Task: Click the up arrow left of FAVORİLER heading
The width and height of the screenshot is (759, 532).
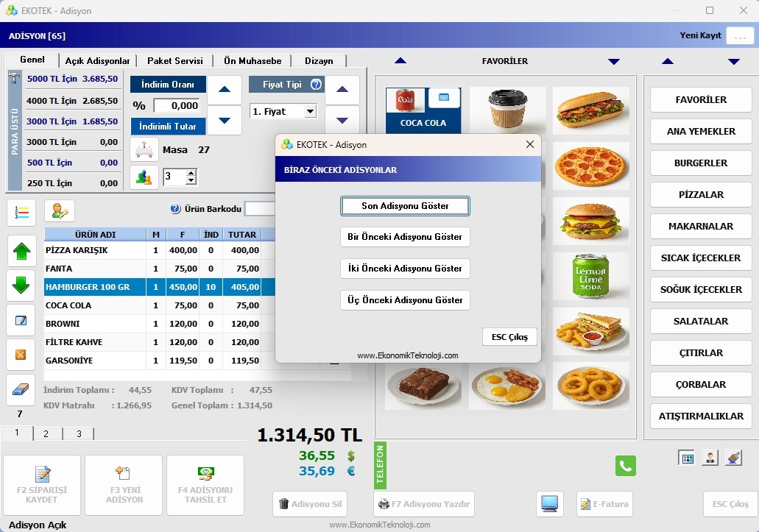Action: 400,61
